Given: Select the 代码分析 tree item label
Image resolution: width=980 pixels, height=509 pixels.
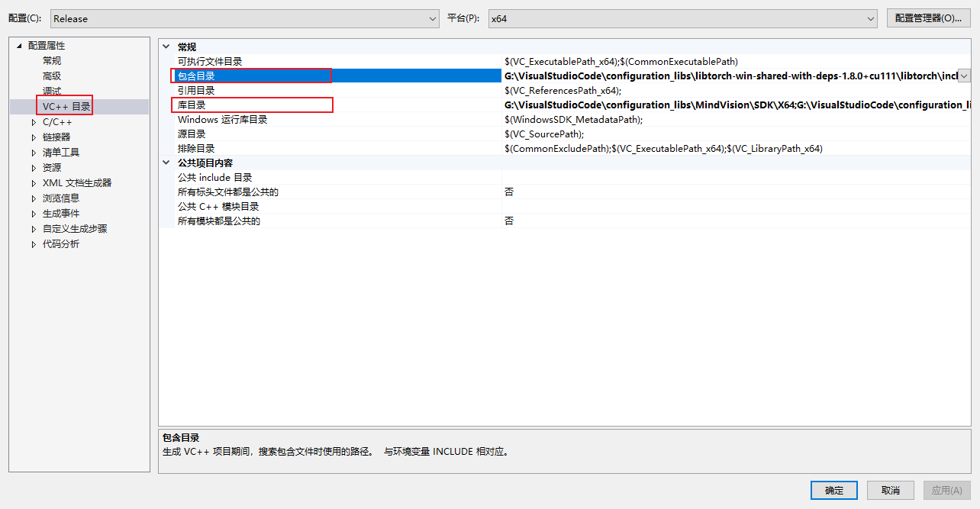Looking at the screenshot, I should 61,244.
